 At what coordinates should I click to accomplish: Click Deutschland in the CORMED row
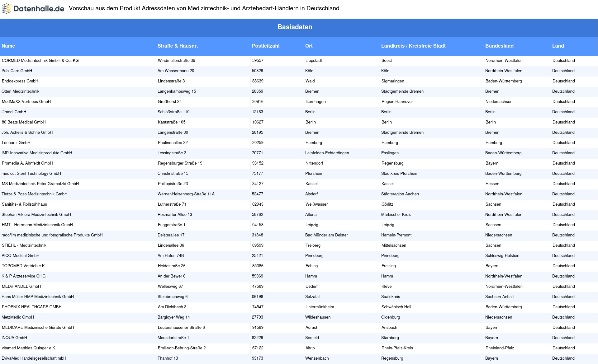click(563, 61)
